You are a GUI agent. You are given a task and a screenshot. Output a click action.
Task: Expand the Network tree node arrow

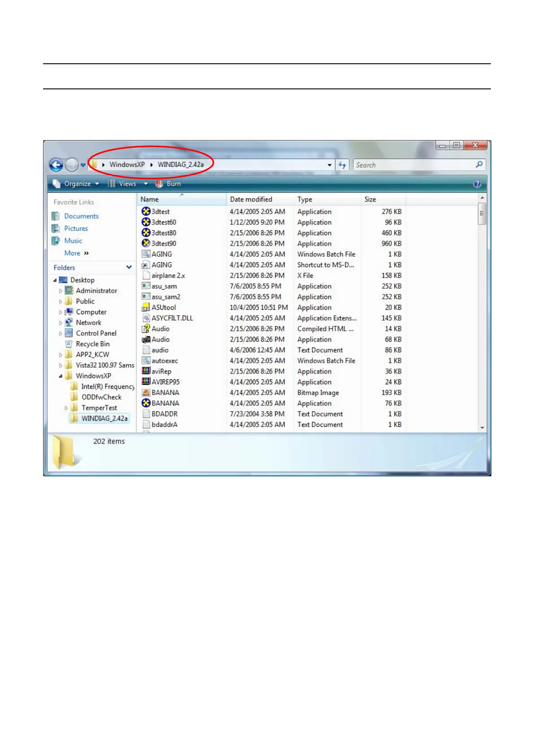pyautogui.click(x=61, y=323)
